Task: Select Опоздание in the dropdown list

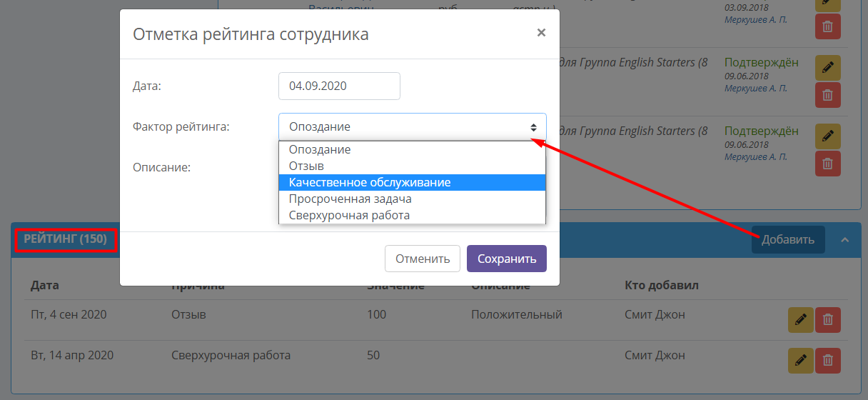Action: pos(412,150)
